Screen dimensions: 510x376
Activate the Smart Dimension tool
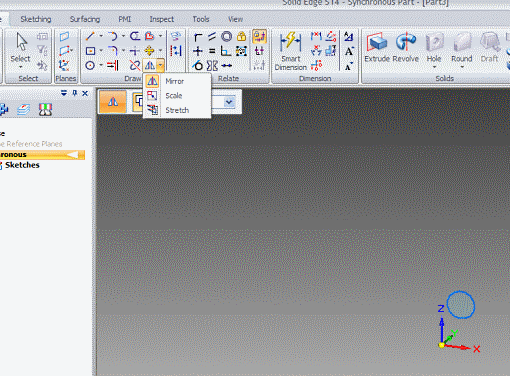pos(291,51)
